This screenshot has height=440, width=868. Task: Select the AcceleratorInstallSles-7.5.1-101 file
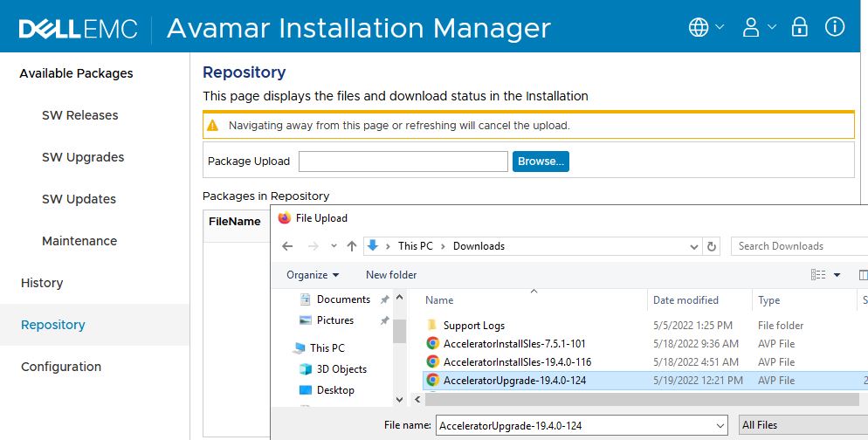point(513,344)
